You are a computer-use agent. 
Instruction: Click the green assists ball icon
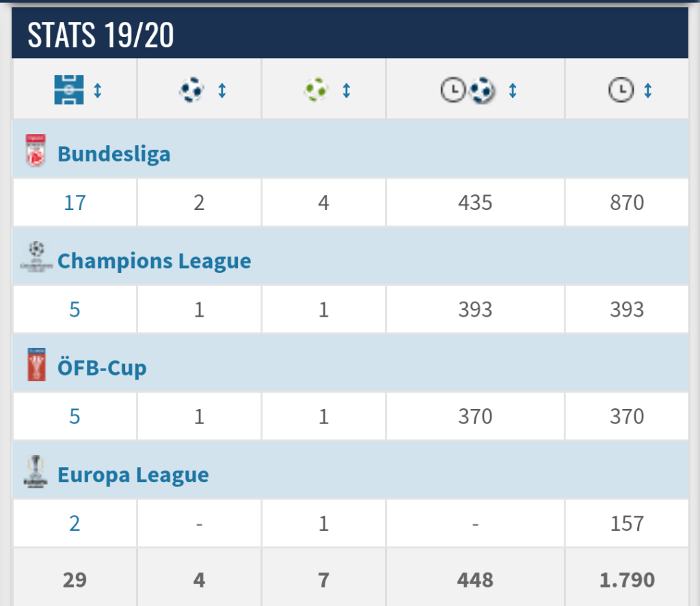(316, 90)
